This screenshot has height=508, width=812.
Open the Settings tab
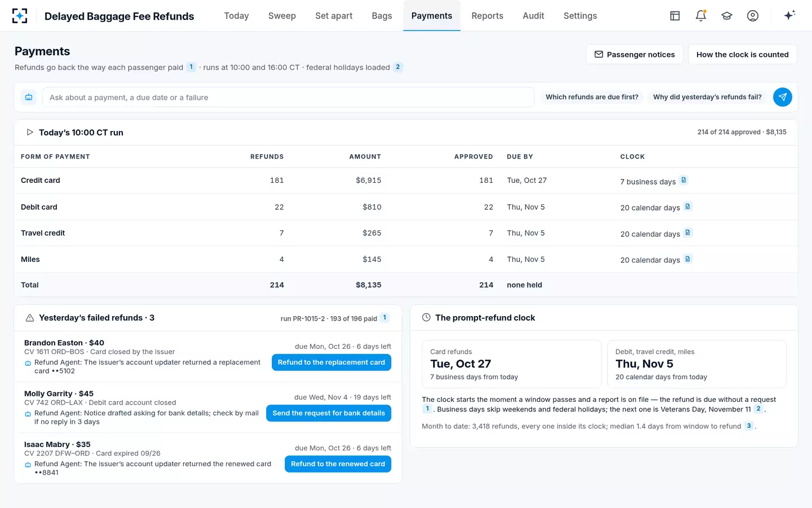(580, 16)
